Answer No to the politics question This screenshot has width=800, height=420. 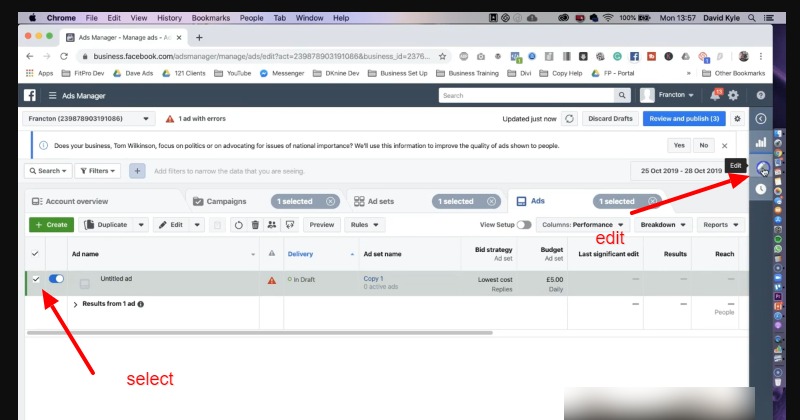(704, 146)
